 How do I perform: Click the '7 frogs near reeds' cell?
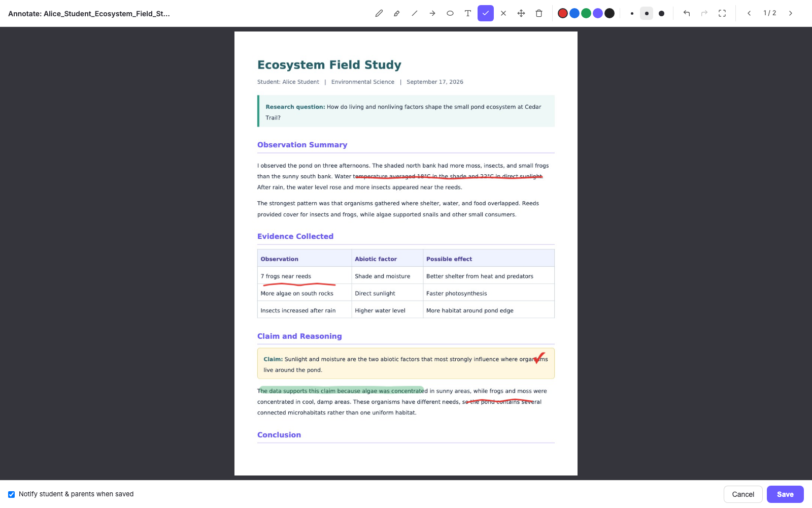tap(304, 276)
